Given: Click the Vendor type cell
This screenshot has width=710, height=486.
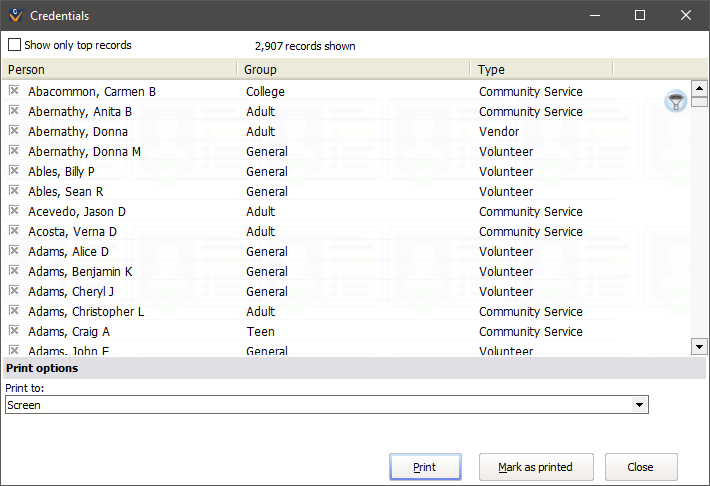Looking at the screenshot, I should pos(499,131).
